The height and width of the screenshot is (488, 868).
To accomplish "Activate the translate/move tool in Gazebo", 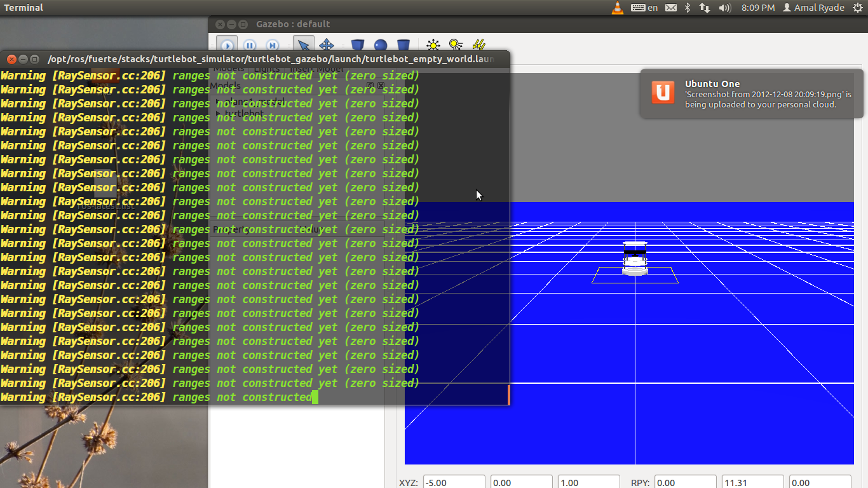I will point(327,45).
